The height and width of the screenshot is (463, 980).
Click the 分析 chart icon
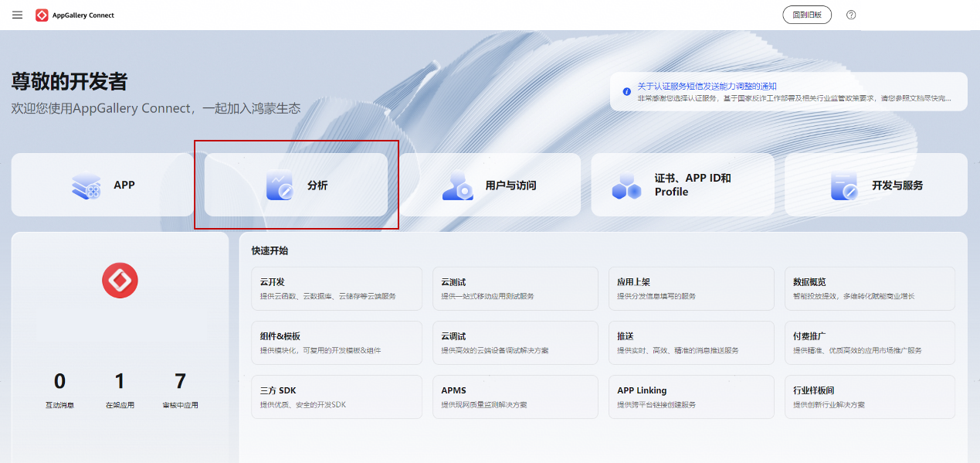point(280,186)
